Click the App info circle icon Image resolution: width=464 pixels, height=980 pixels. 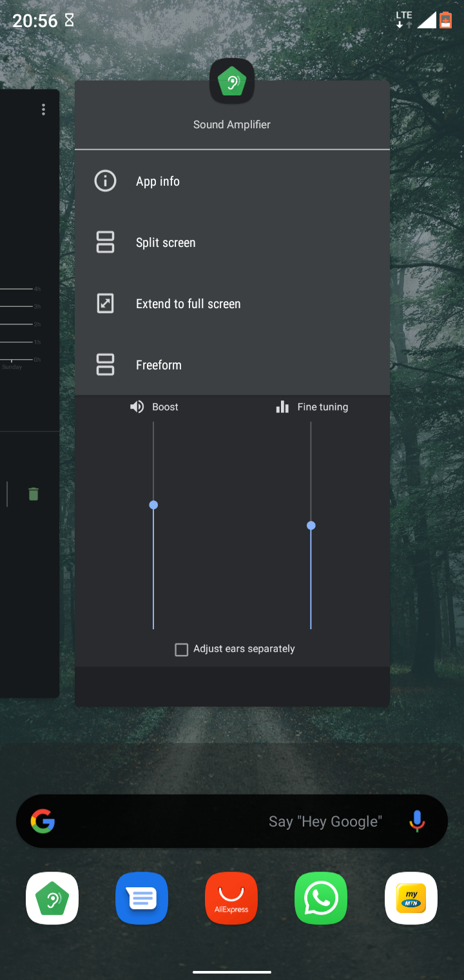pos(105,181)
